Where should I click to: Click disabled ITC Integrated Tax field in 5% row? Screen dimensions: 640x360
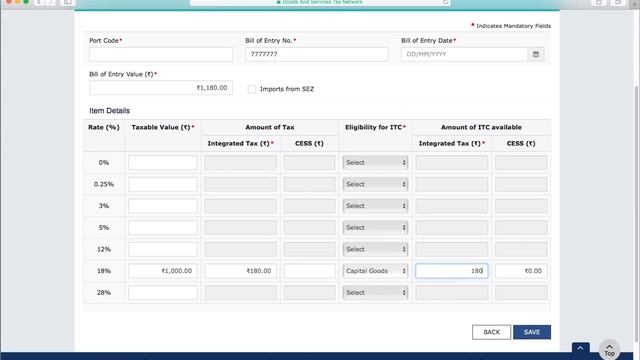tap(451, 227)
